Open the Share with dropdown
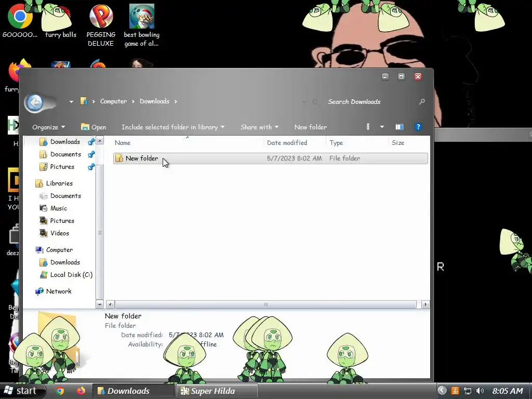 pyautogui.click(x=260, y=127)
